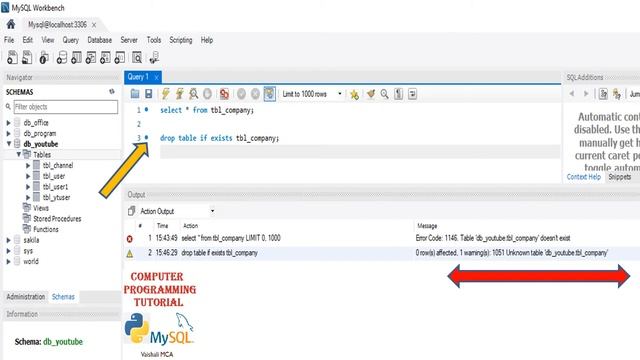Open script file in query editor
Screen dimensions: 640x360
135,94
